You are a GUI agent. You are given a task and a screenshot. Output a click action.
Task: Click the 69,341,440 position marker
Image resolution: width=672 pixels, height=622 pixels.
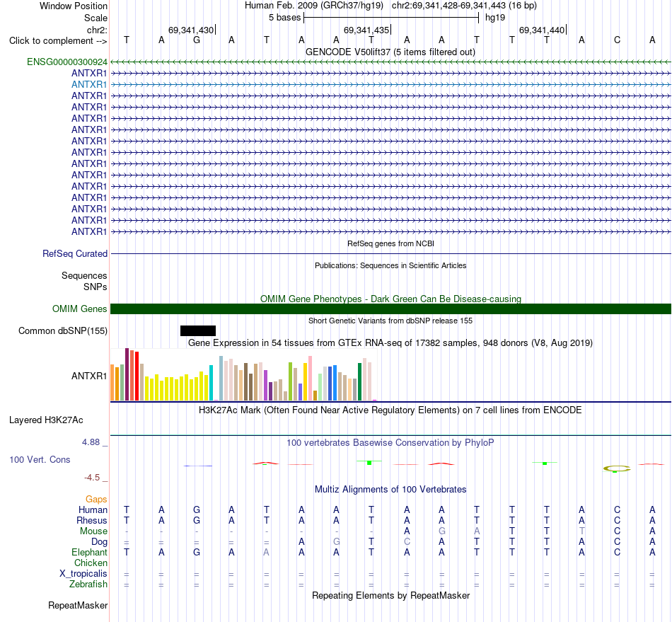coord(542,30)
